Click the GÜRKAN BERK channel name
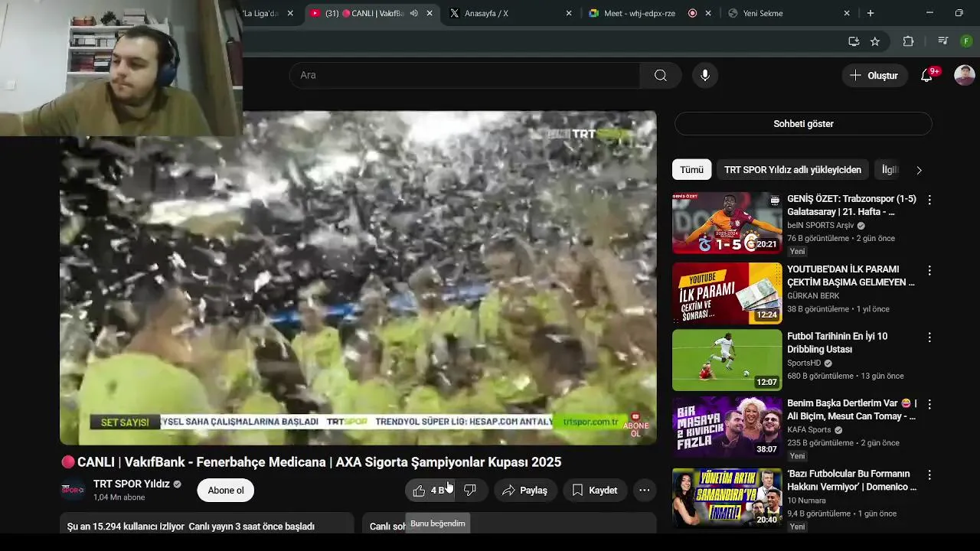Screen dimensions: 980x551 tap(813, 295)
